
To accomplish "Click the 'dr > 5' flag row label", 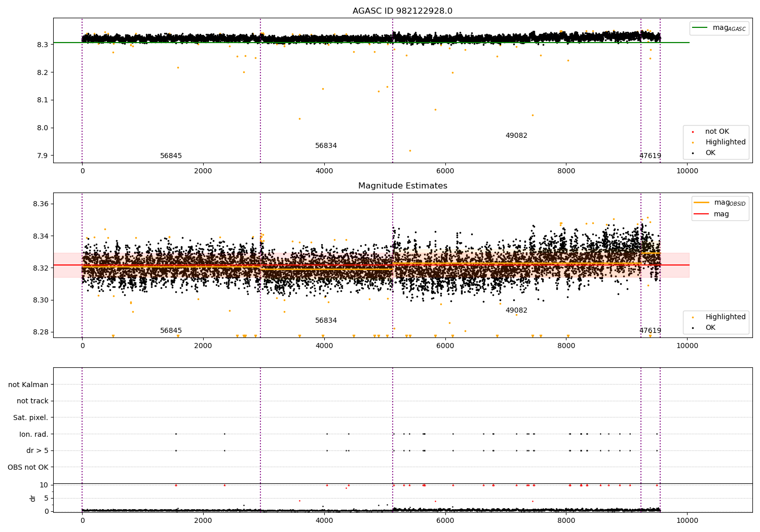I will [37, 451].
